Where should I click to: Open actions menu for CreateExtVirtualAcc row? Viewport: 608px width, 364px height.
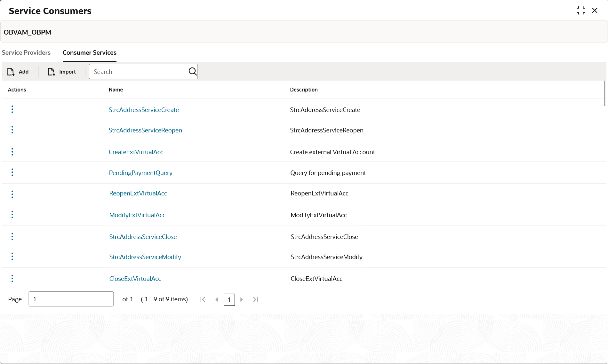[x=12, y=152]
